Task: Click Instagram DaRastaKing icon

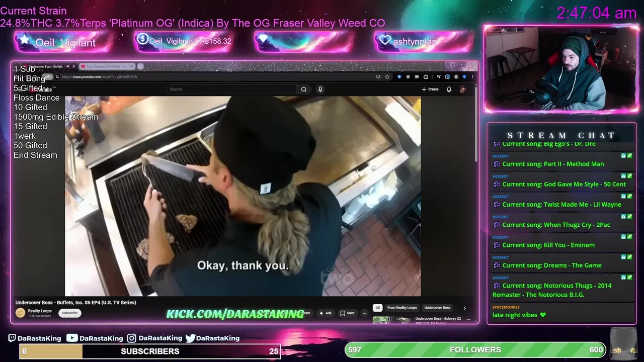Action: click(x=131, y=338)
